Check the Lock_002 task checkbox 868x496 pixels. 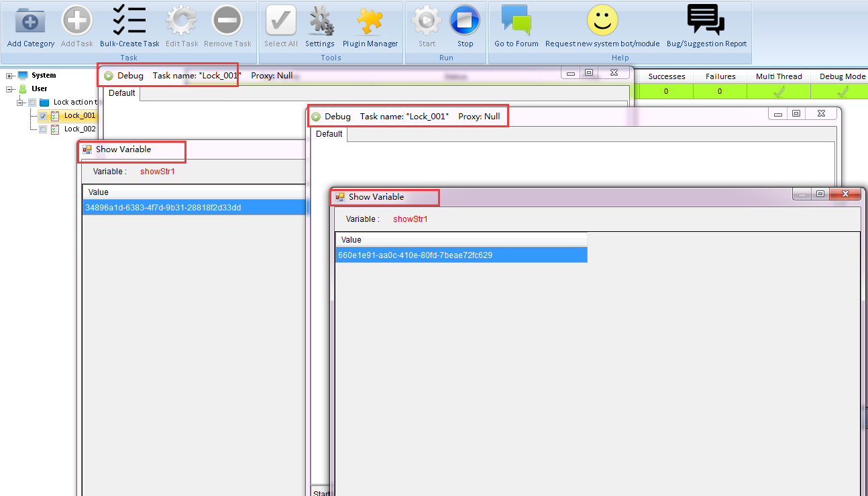tap(43, 129)
